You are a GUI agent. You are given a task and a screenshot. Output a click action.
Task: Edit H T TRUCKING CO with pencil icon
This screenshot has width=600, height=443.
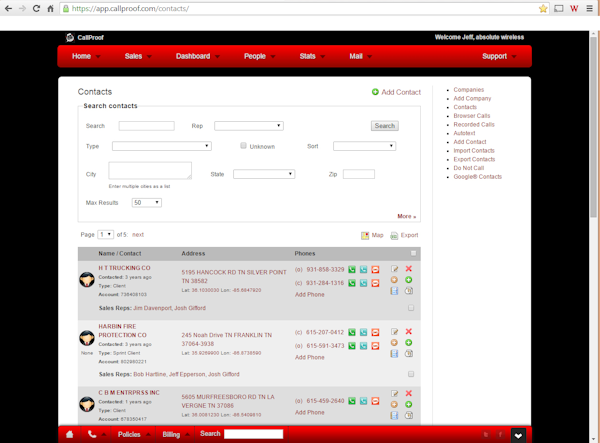tap(395, 269)
